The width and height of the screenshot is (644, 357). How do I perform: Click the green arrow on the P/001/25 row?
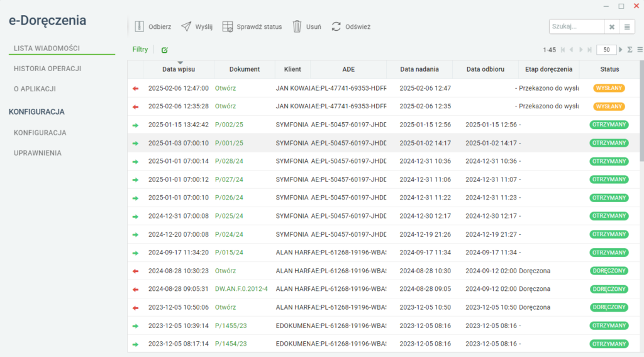pyautogui.click(x=136, y=144)
